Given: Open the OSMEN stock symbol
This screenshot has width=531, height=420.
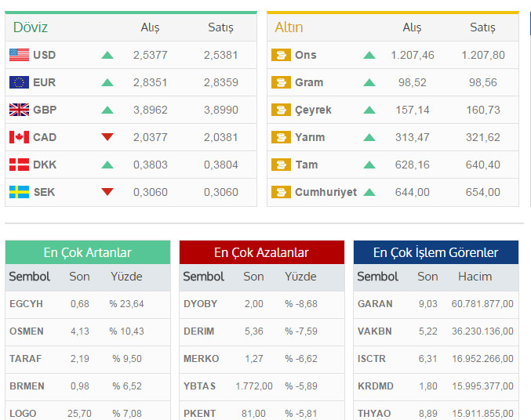Looking at the screenshot, I should click(27, 331).
